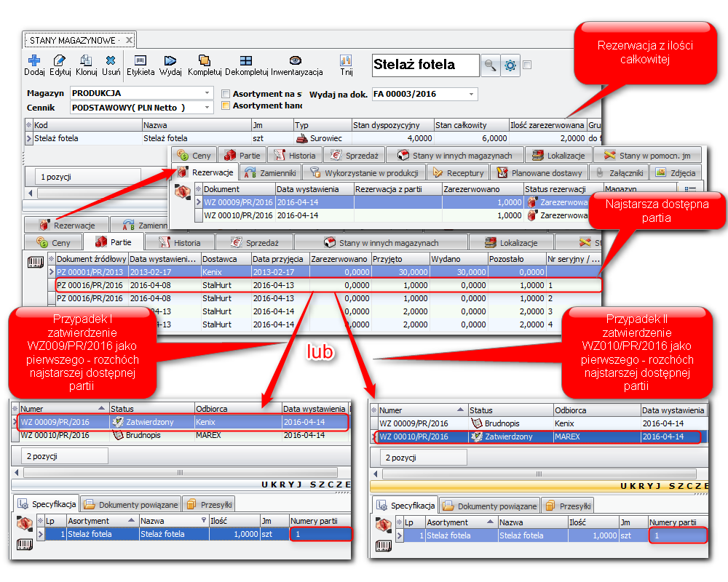Click the 'Stelaż fotela' search field

(x=424, y=65)
